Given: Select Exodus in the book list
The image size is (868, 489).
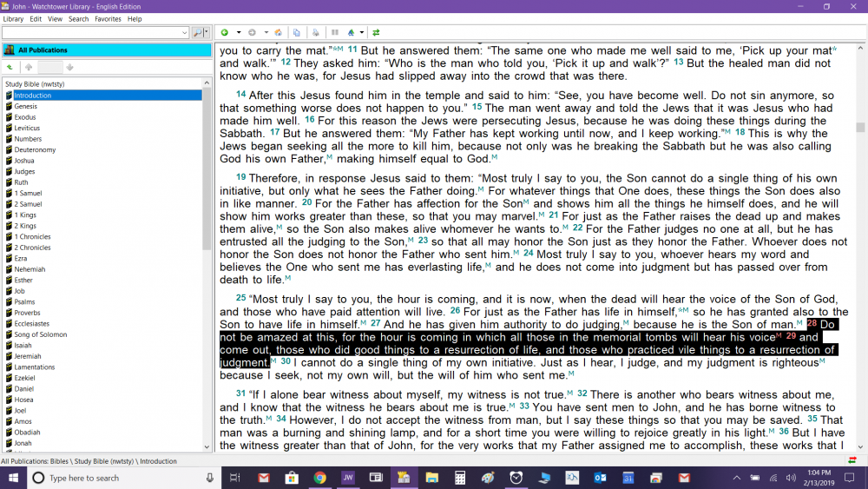Looking at the screenshot, I should pos(25,117).
